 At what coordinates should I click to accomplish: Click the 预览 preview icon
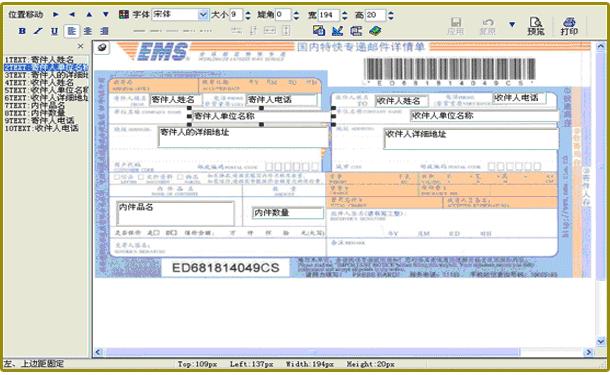tap(536, 26)
